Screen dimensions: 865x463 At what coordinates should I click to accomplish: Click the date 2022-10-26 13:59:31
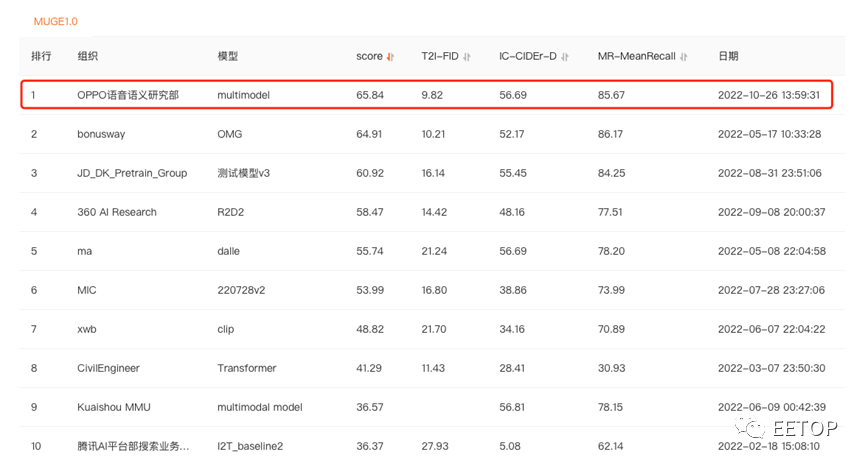tap(769, 95)
